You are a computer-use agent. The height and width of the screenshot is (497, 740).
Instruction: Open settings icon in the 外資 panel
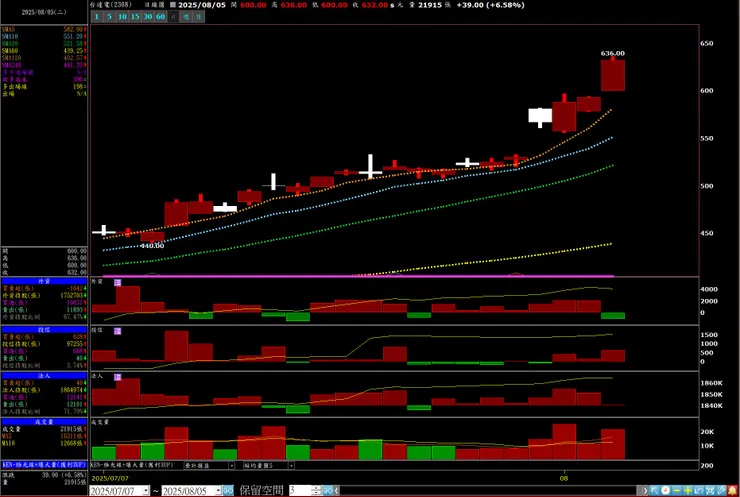[x=118, y=282]
